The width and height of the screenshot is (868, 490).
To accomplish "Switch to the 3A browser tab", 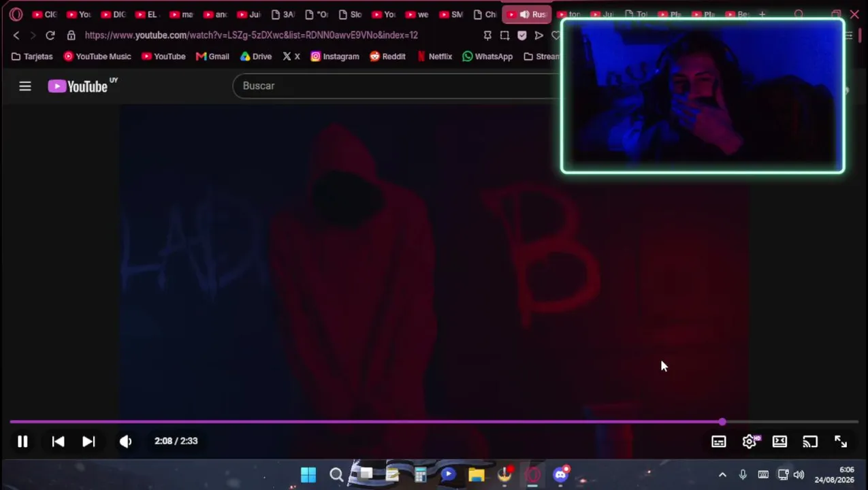I will (283, 14).
